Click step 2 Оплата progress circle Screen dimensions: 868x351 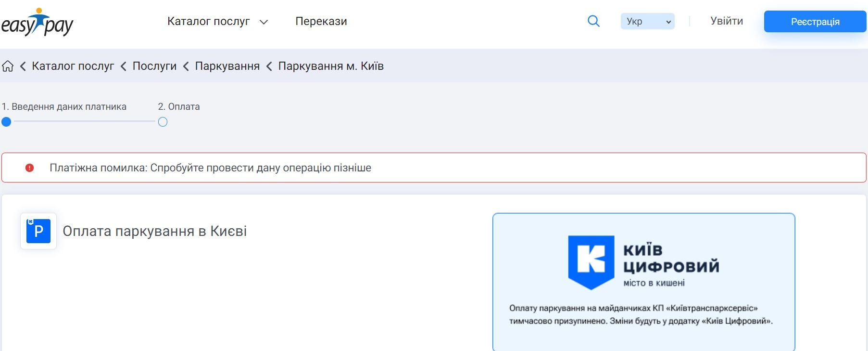163,122
